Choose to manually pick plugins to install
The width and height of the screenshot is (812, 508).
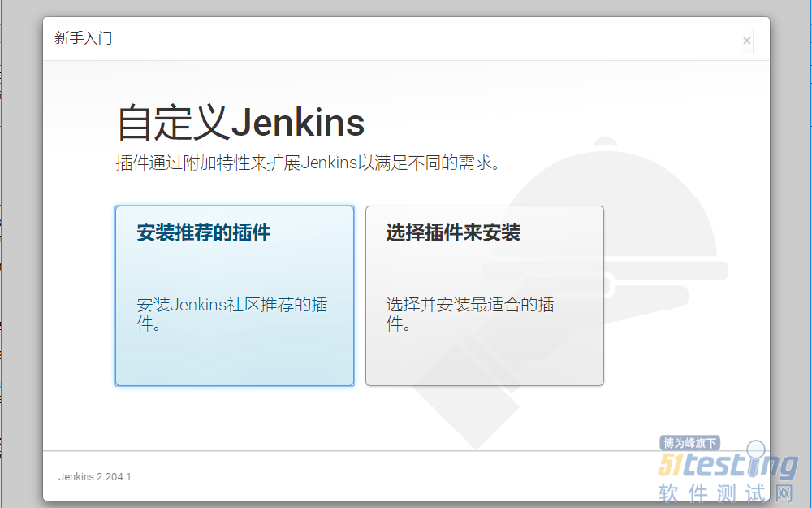(484, 295)
